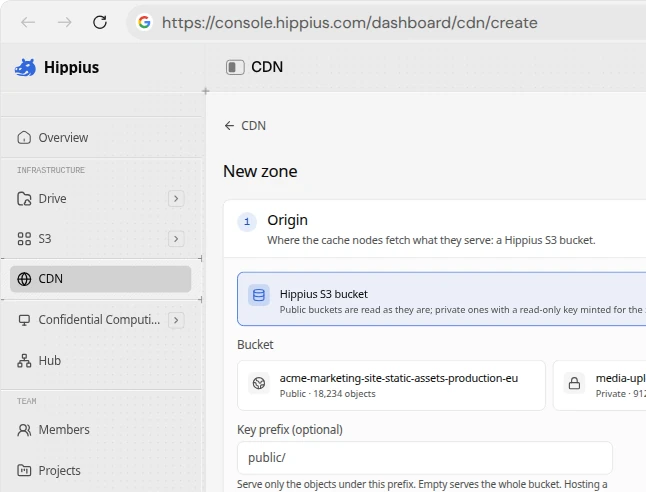Click the Overview home icon

click(x=24, y=138)
